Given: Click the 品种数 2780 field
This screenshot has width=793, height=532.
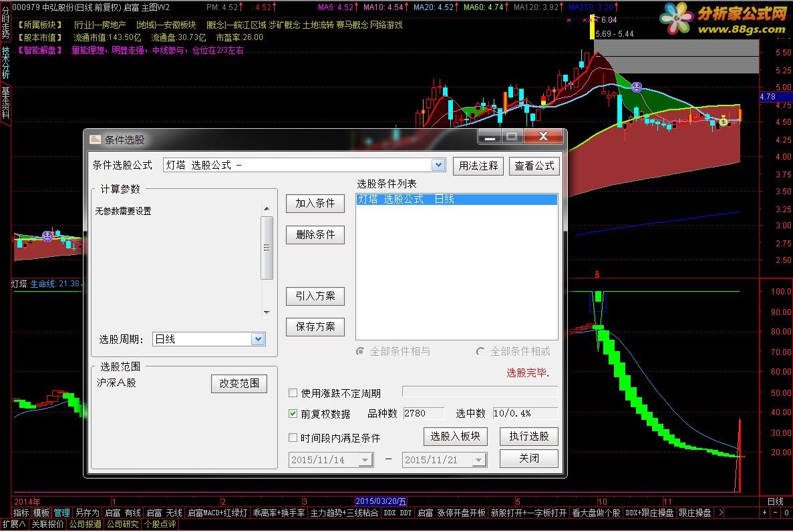Looking at the screenshot, I should click(x=424, y=413).
